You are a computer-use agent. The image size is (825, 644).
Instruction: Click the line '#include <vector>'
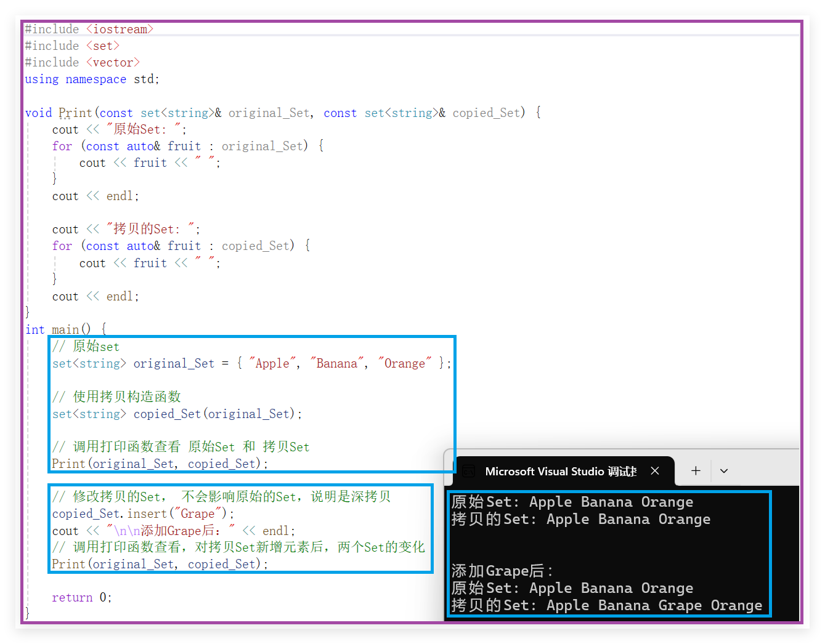coord(82,62)
